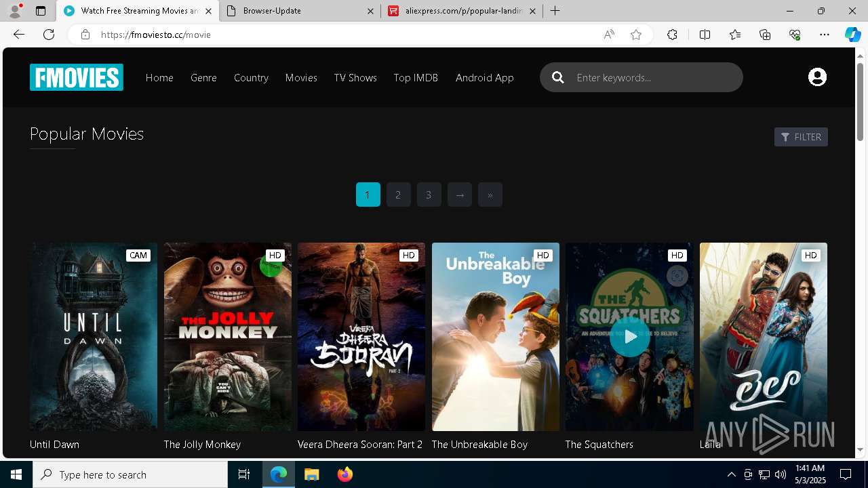Add page to favorites star icon
The height and width of the screenshot is (488, 868).
click(x=636, y=35)
